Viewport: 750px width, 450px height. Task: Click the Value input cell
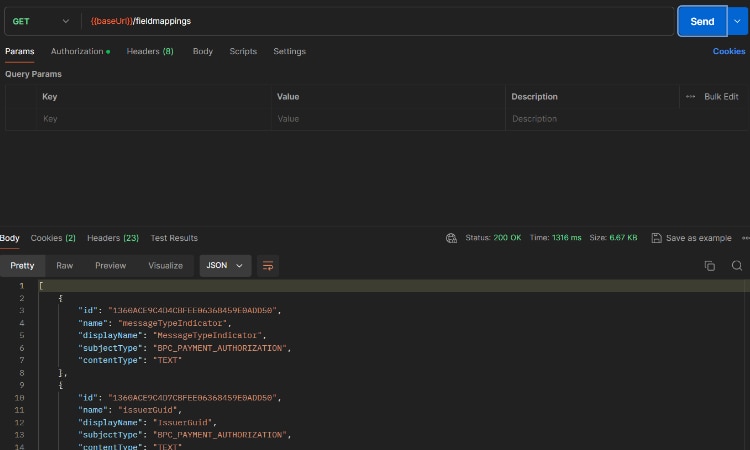coord(388,119)
